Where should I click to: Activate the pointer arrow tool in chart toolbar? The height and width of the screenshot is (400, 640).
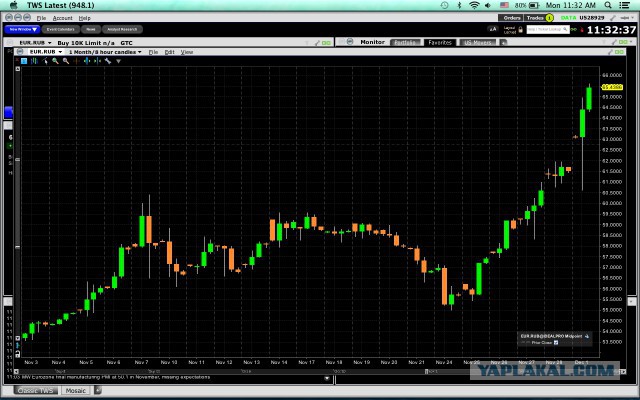45,61
